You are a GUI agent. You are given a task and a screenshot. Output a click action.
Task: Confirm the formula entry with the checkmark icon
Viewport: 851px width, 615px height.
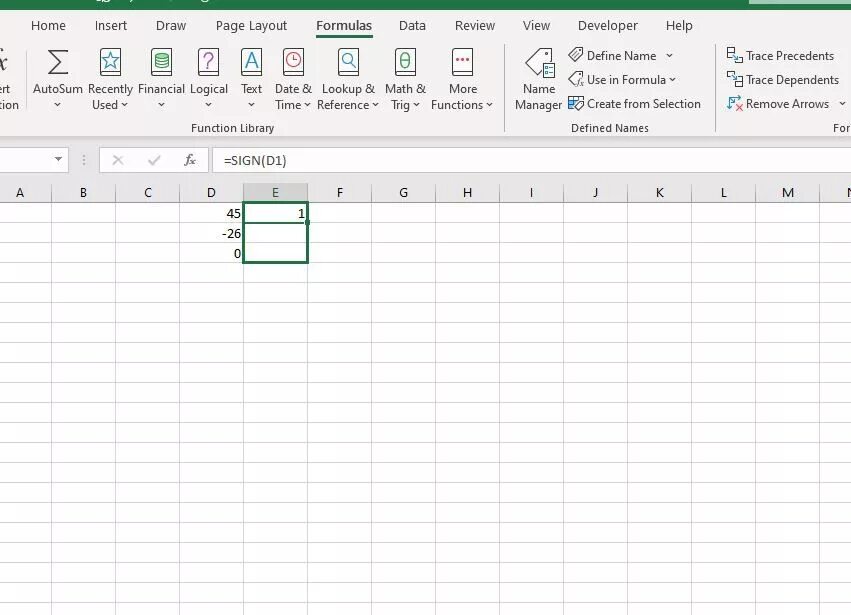pos(154,160)
